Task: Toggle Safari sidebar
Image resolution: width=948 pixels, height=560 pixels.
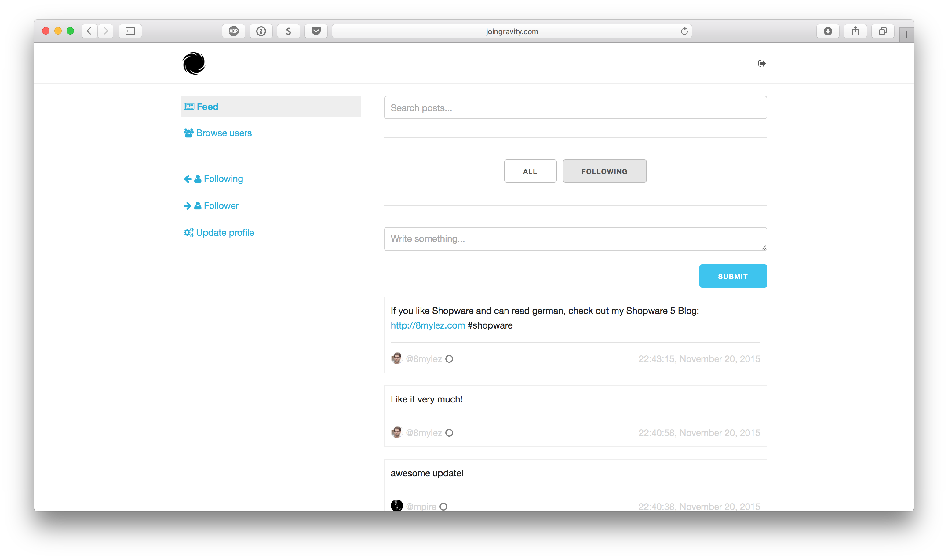Action: (x=130, y=31)
